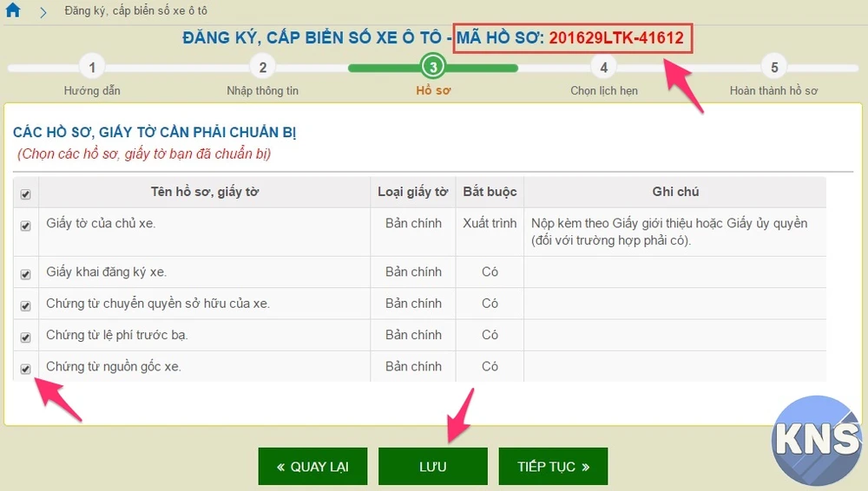Uncheck 'Giấy tờ của chủ xe' checkbox
Screen dimensions: 868x491
[x=25, y=226]
